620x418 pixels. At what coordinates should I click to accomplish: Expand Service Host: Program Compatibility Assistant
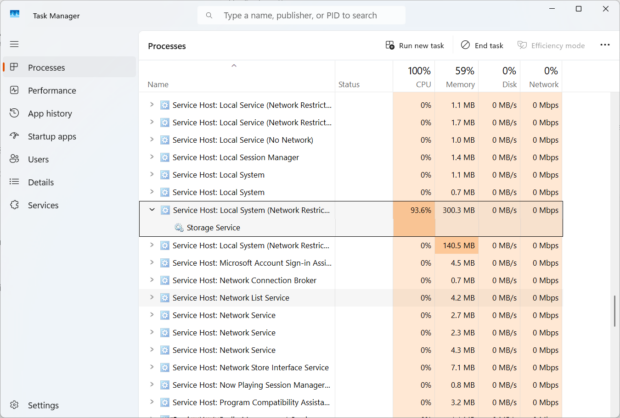click(151, 402)
